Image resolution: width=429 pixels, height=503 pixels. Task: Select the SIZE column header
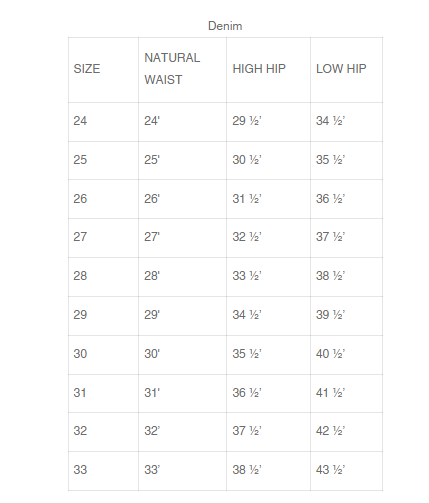coord(87,69)
